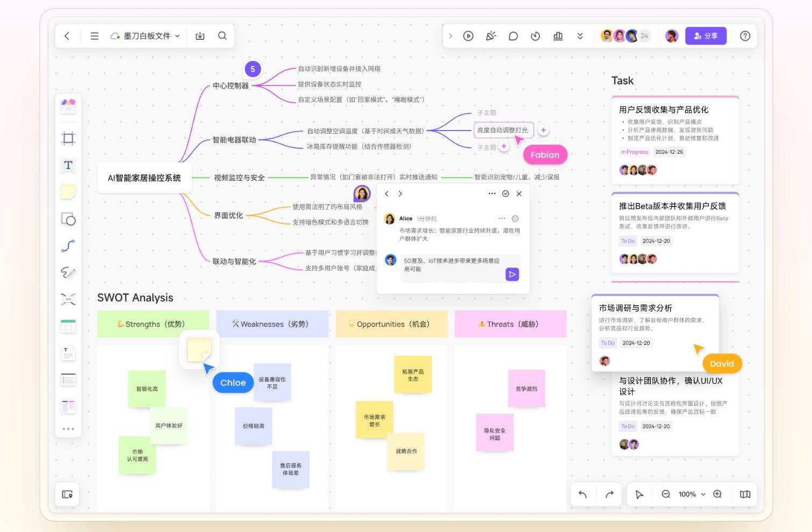Select the 智能电器联动 mind map branch

(234, 140)
